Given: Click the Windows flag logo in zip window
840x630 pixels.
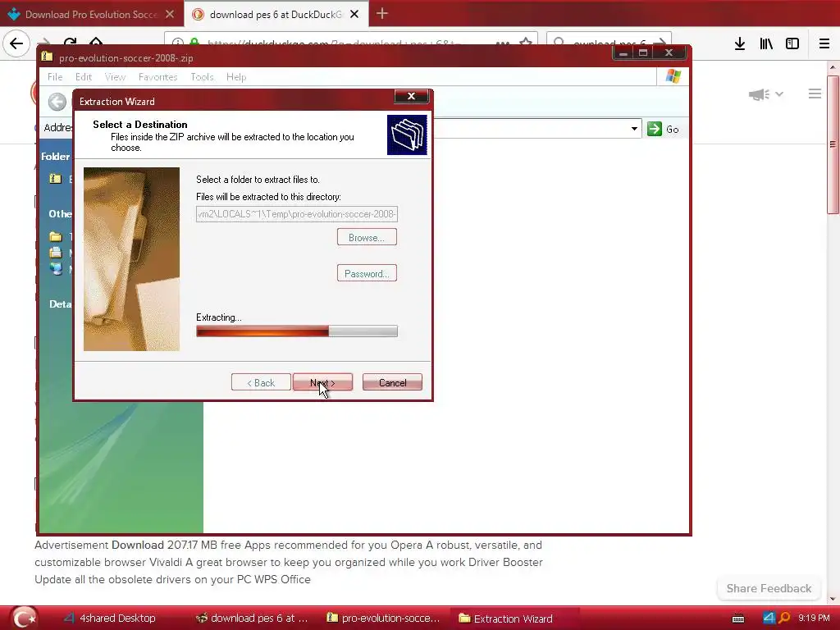Looking at the screenshot, I should pyautogui.click(x=673, y=76).
